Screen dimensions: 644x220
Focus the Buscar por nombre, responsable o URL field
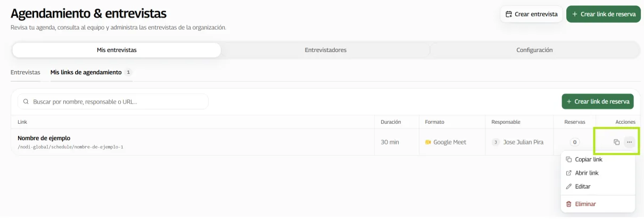click(x=113, y=101)
